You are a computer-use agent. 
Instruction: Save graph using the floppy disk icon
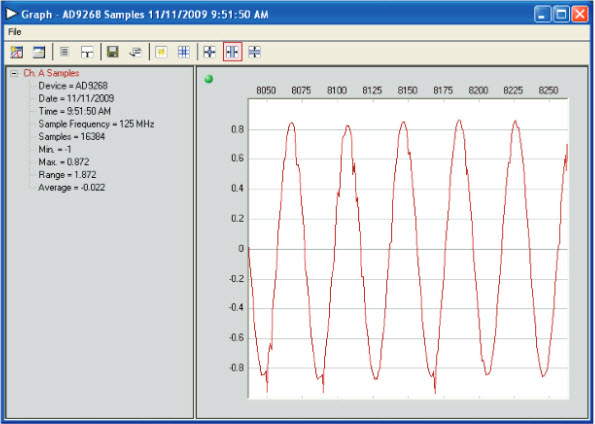(x=112, y=52)
